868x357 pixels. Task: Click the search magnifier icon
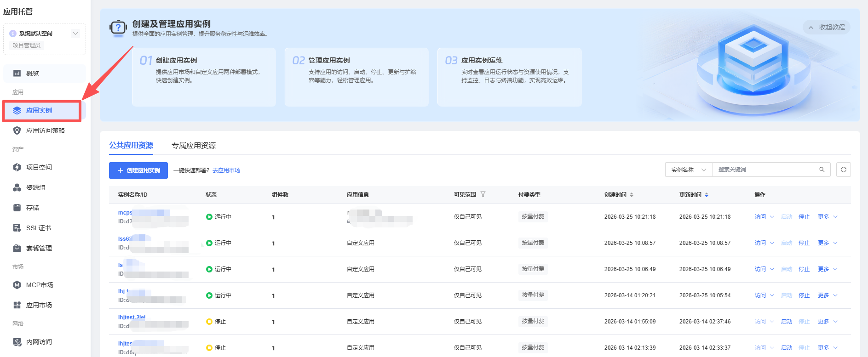pyautogui.click(x=822, y=170)
